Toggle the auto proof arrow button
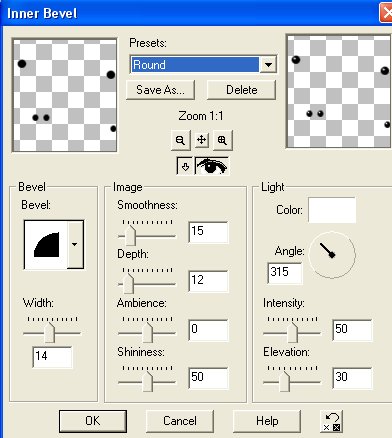 click(185, 166)
